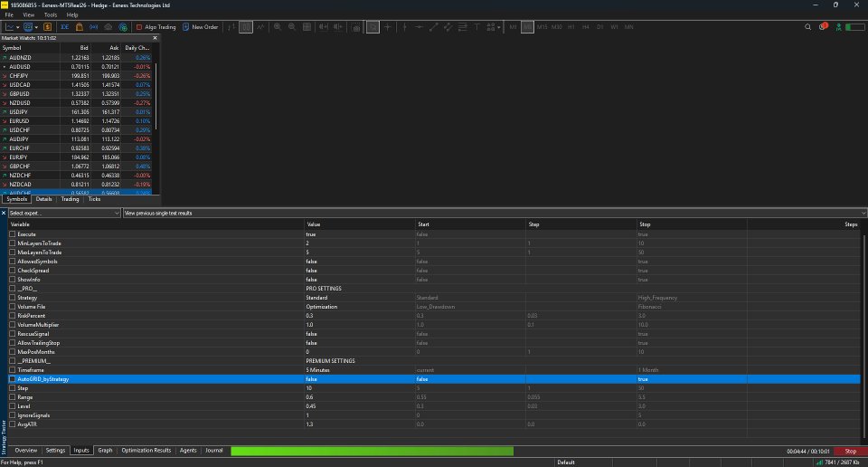Check the Execute variable checkbox
The height and width of the screenshot is (467, 868).
tap(12, 234)
